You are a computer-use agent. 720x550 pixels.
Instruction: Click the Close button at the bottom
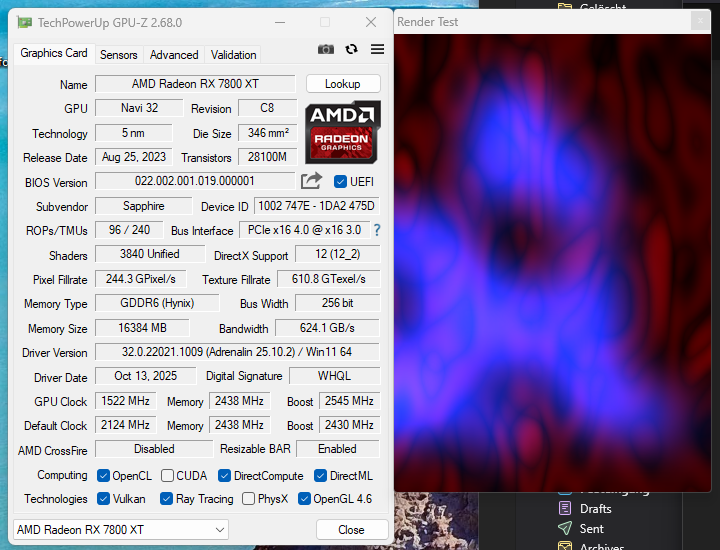click(x=352, y=529)
